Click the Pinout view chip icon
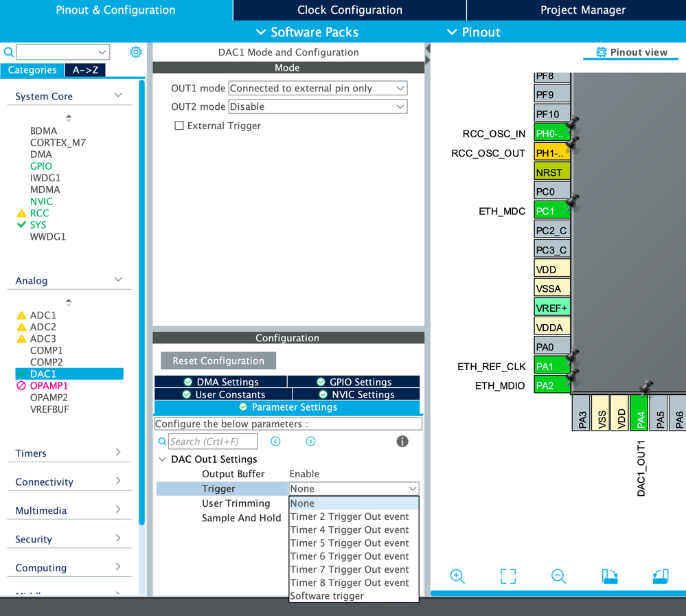The height and width of the screenshot is (616, 686). (602, 52)
